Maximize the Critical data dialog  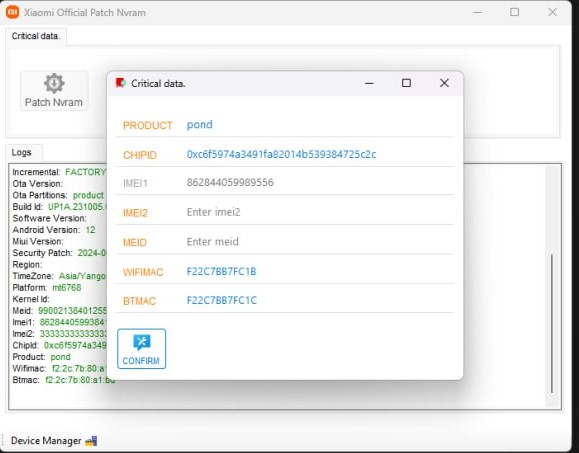coord(406,83)
